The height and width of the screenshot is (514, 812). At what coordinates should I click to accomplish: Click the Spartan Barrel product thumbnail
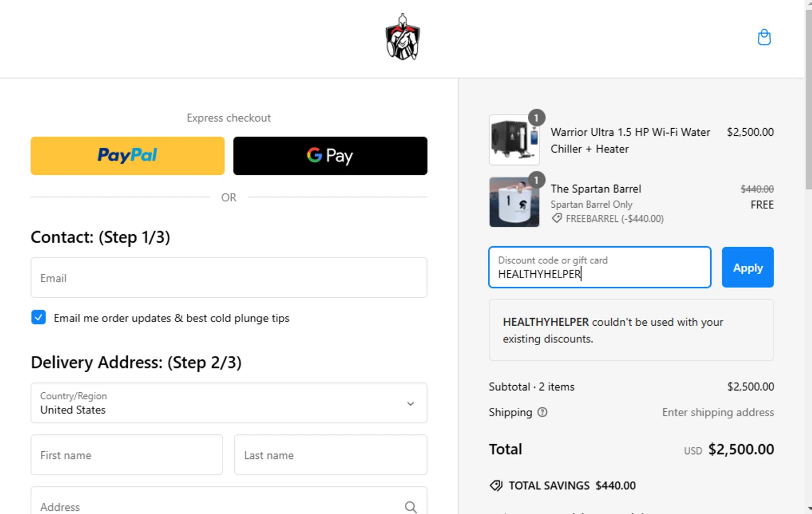514,202
